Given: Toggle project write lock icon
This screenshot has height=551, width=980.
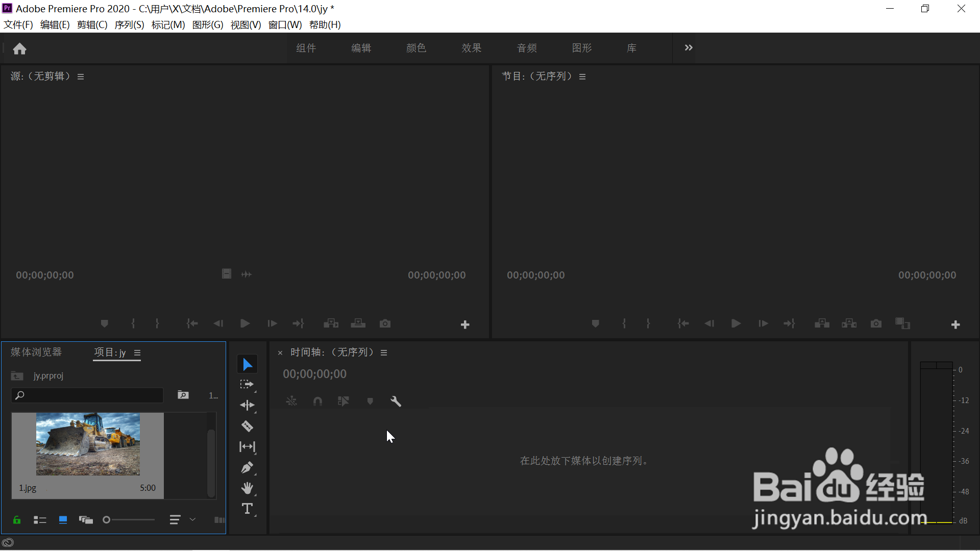Looking at the screenshot, I should [x=17, y=520].
